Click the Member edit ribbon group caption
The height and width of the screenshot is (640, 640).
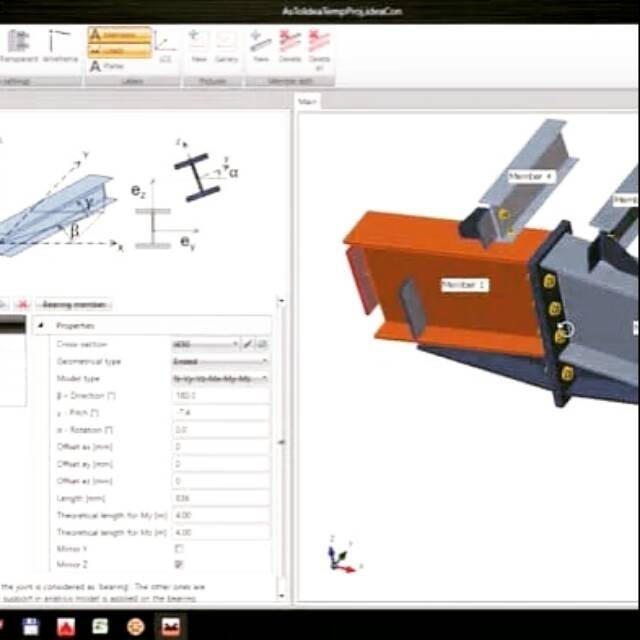coord(290,81)
